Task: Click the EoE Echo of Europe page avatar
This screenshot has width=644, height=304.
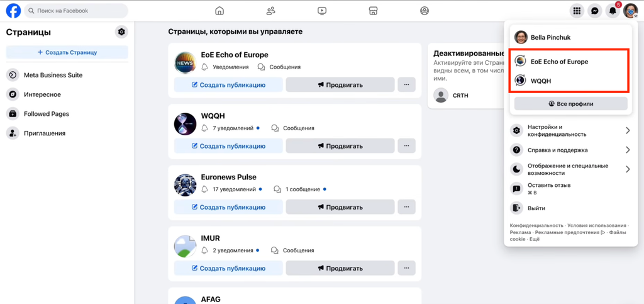Action: pyautogui.click(x=186, y=63)
